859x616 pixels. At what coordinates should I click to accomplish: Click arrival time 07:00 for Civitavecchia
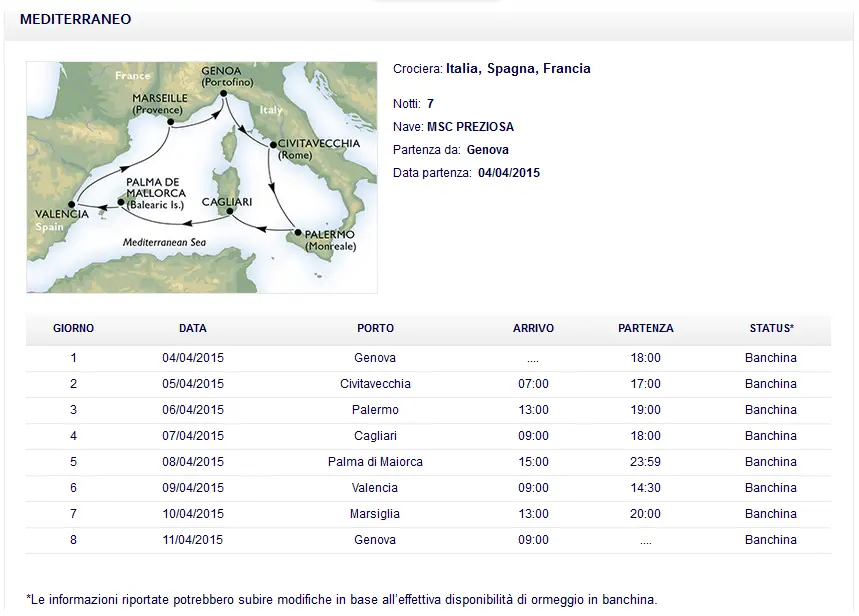click(534, 384)
